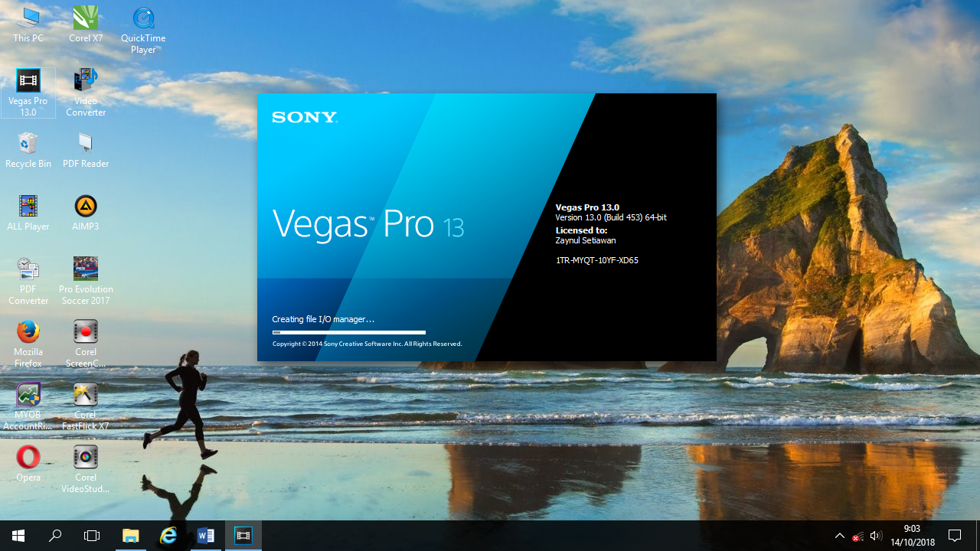Viewport: 980px width, 551px height.
Task: Open File Explorer from the taskbar
Action: click(131, 536)
